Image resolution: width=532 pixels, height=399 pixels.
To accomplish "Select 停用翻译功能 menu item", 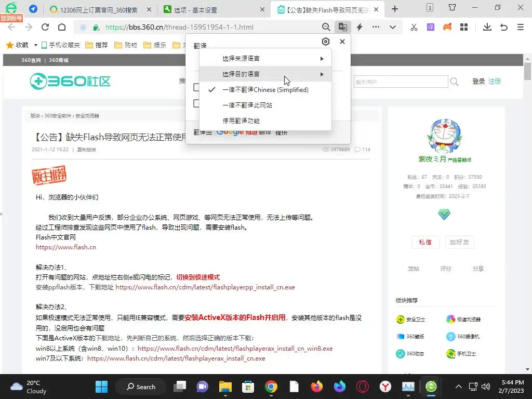I will pos(265,121).
